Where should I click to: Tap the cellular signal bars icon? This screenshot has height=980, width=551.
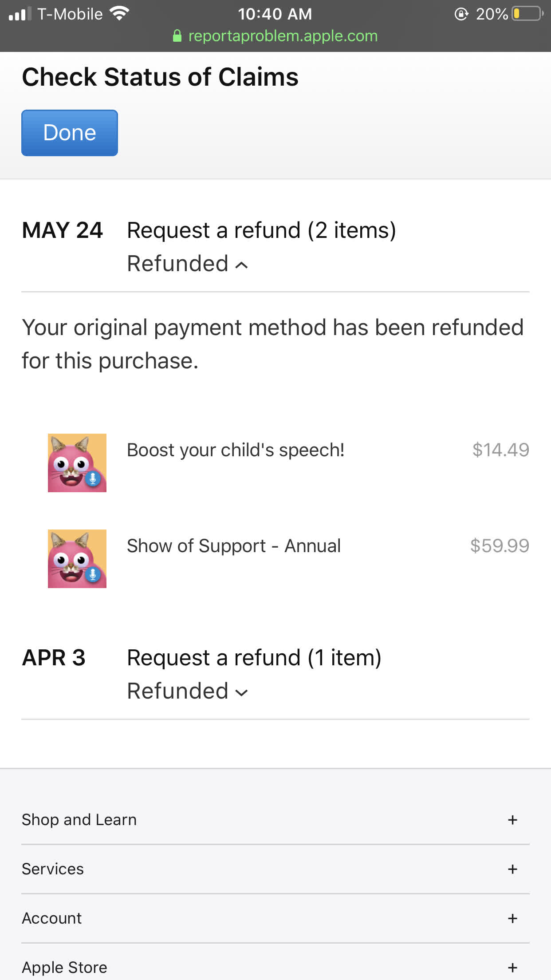20,14
